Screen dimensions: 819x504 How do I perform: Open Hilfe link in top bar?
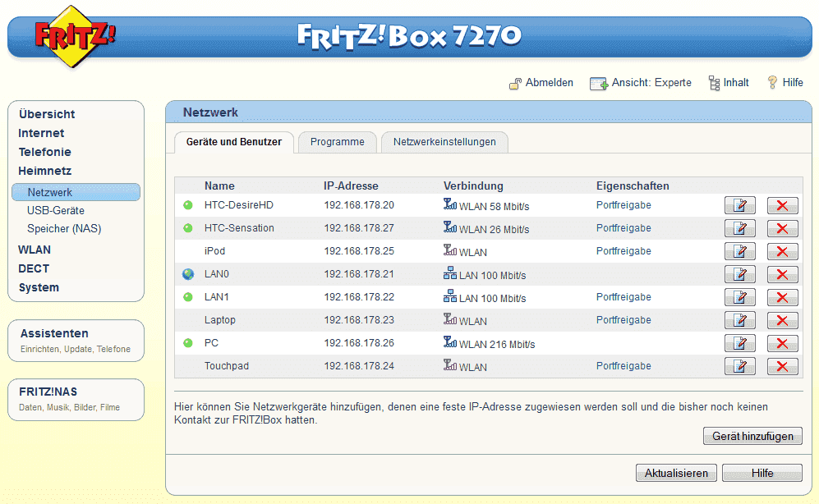[785, 82]
